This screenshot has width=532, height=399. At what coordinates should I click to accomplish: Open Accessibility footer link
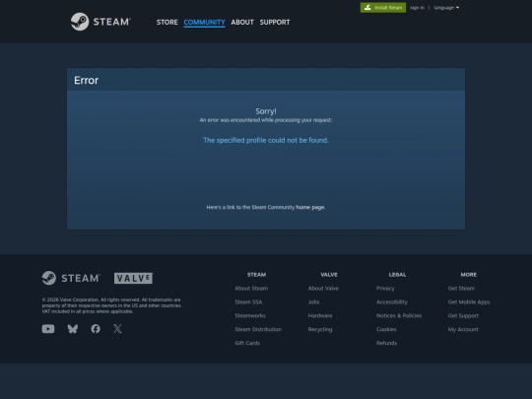392,301
